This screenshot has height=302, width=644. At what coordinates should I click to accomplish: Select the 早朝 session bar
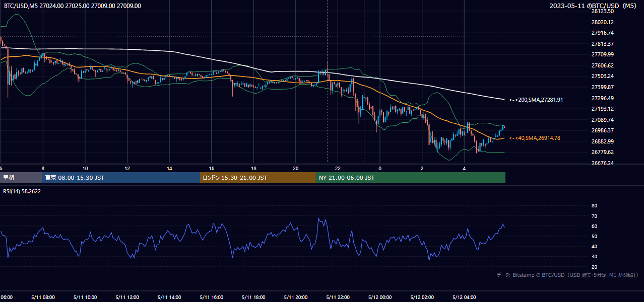(x=21, y=178)
